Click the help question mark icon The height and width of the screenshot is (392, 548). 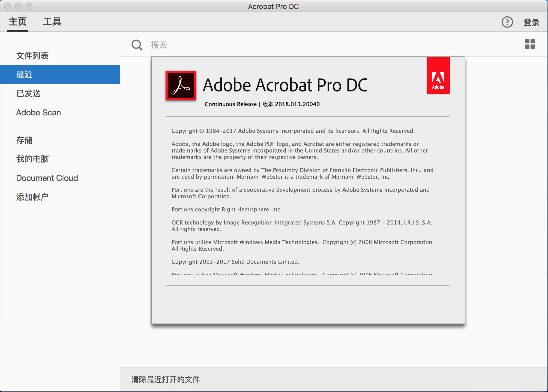click(507, 22)
